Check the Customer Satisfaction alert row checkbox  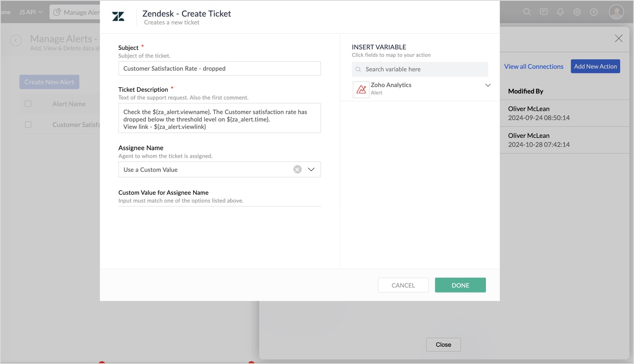pyautogui.click(x=28, y=125)
